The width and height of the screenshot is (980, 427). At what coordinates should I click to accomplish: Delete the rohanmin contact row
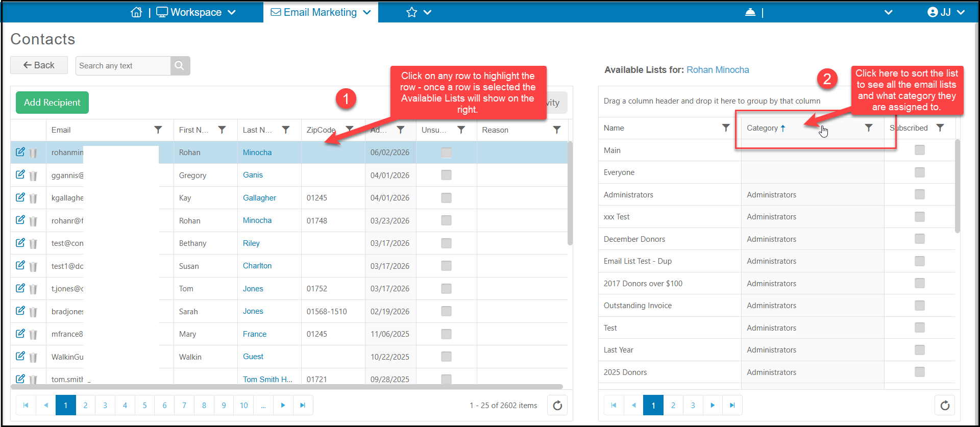[x=33, y=153]
